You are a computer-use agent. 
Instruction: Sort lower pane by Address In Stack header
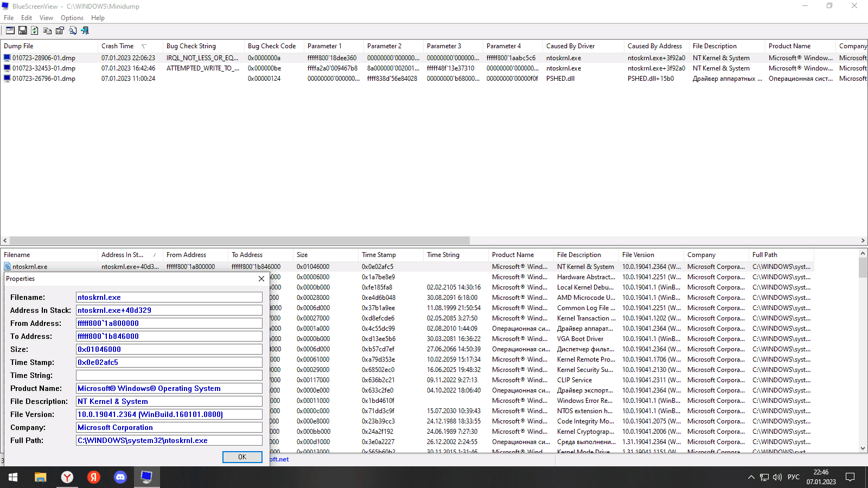point(130,255)
